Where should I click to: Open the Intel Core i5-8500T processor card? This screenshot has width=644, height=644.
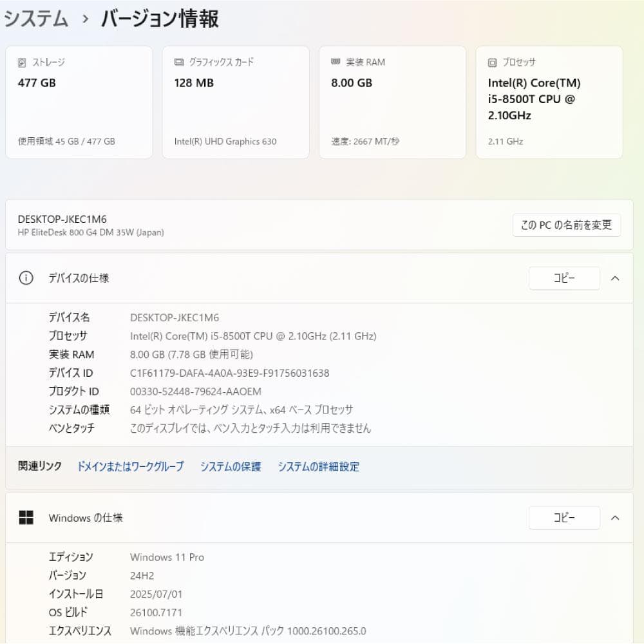pos(548,101)
